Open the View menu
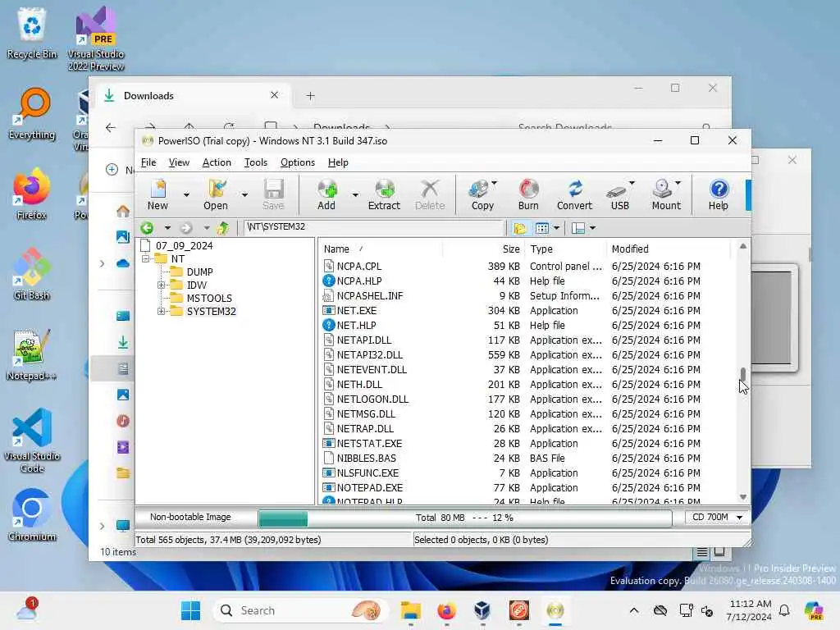Viewport: 840px width, 630px height. coord(179,162)
